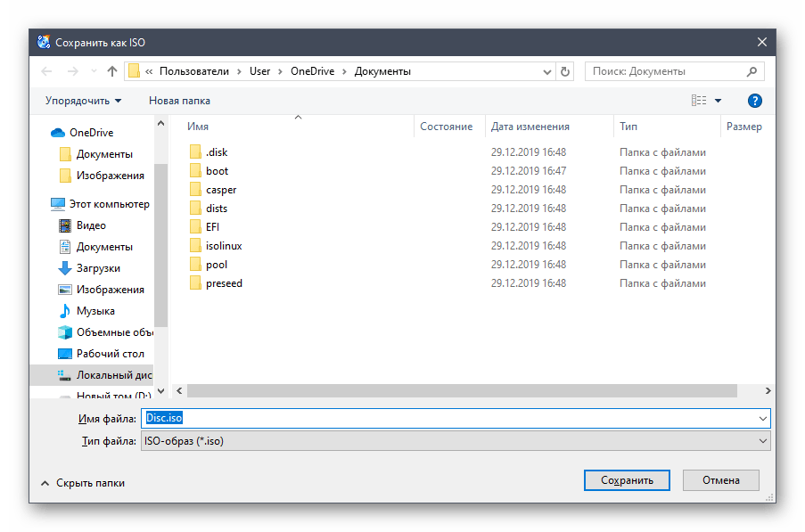This screenshot has width=805, height=532.
Task: Open the address bar path history dropdown
Action: click(546, 71)
